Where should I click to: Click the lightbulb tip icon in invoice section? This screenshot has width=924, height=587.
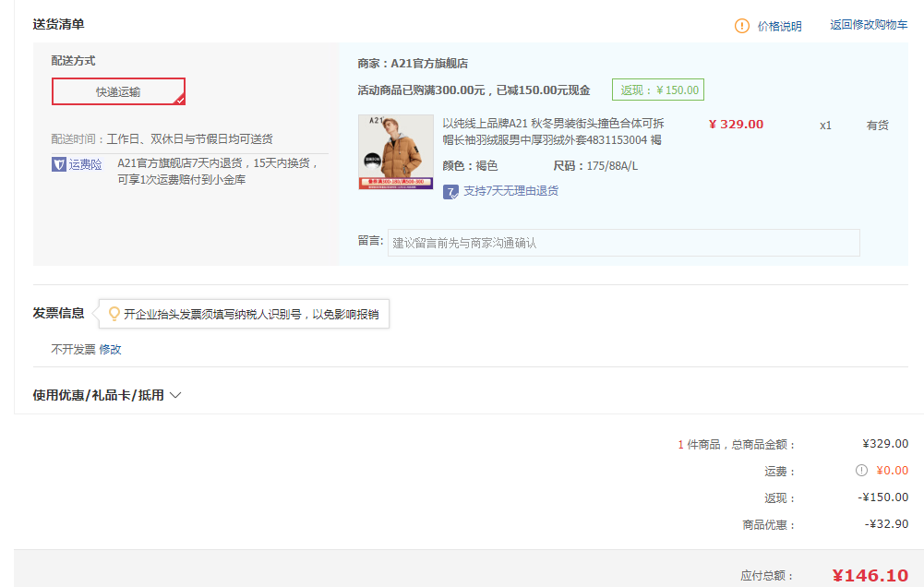(x=114, y=314)
